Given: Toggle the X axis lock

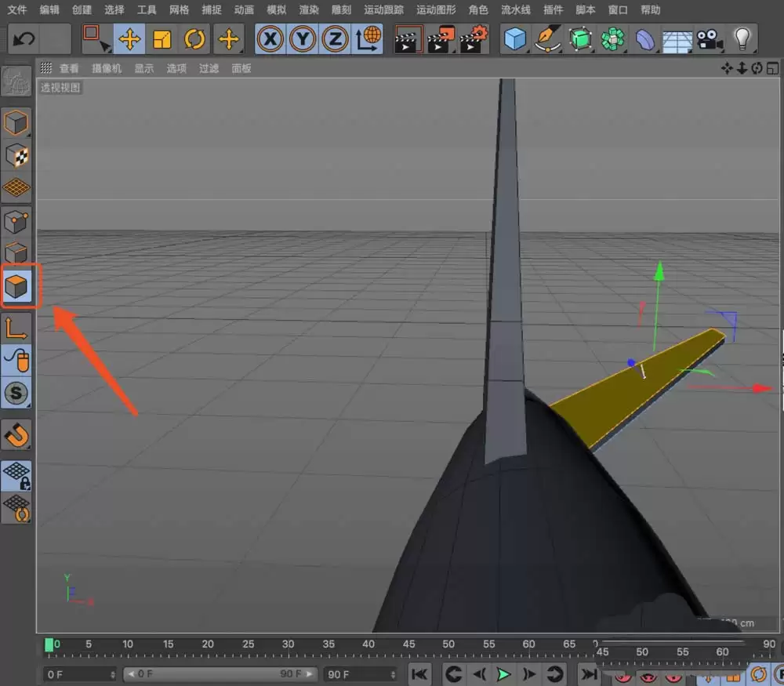Looking at the screenshot, I should 270,38.
